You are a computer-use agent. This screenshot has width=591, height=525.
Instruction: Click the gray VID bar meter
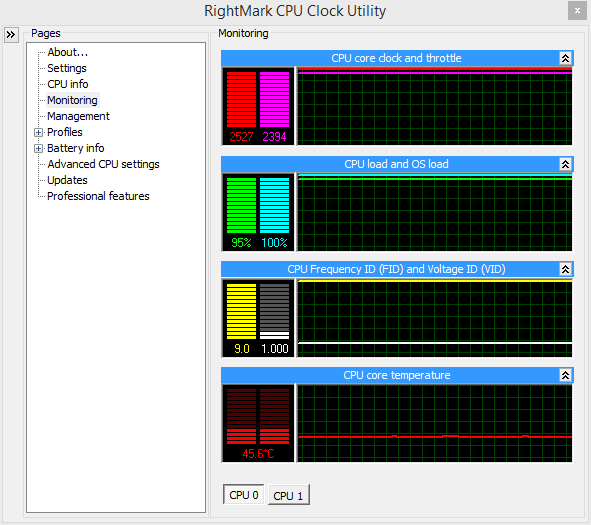pos(274,311)
